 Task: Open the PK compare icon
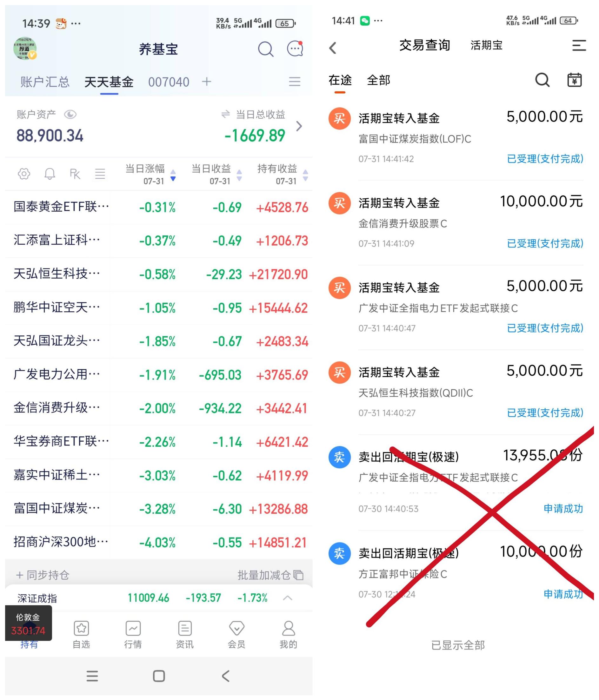click(x=75, y=174)
